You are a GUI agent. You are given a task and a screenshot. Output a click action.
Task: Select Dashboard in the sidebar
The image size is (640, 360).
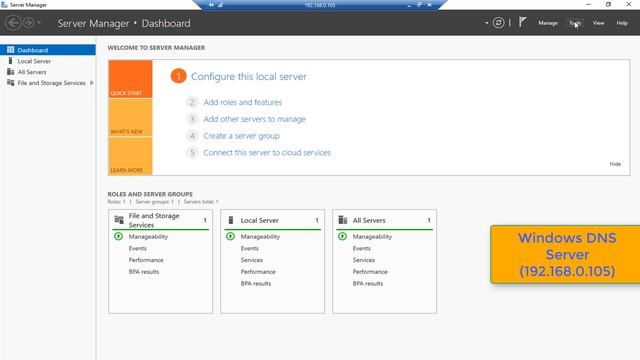[48, 50]
